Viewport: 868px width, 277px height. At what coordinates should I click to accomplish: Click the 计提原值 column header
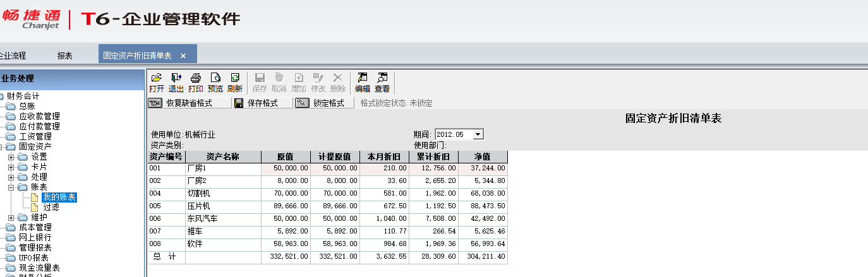pos(335,156)
